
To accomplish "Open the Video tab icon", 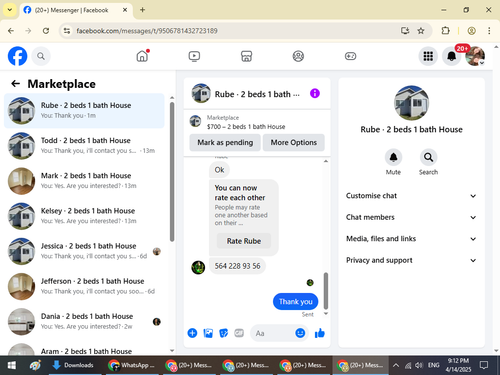I will (194, 56).
